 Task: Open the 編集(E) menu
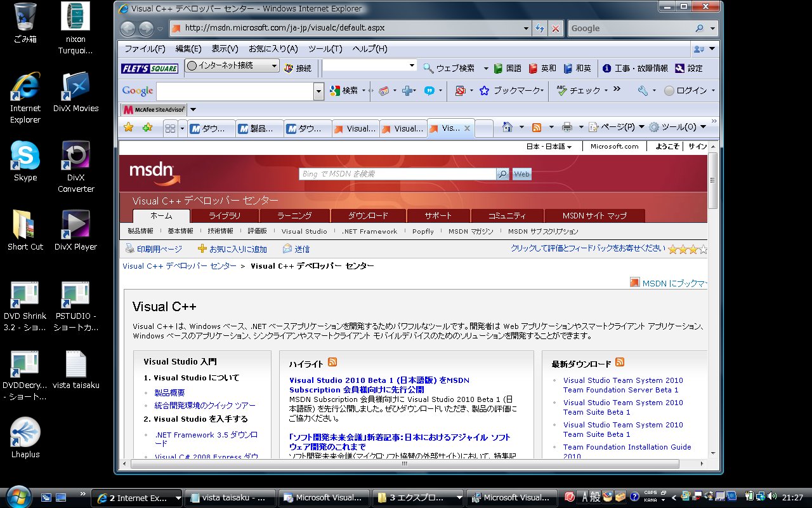coord(188,49)
